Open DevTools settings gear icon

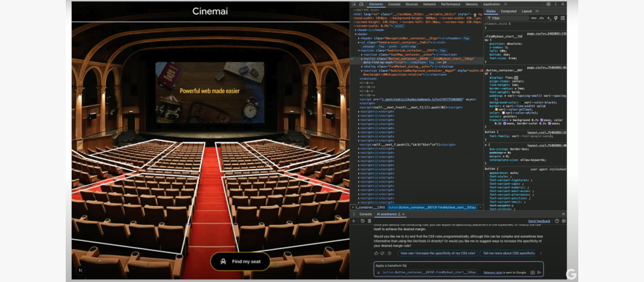[548, 4]
